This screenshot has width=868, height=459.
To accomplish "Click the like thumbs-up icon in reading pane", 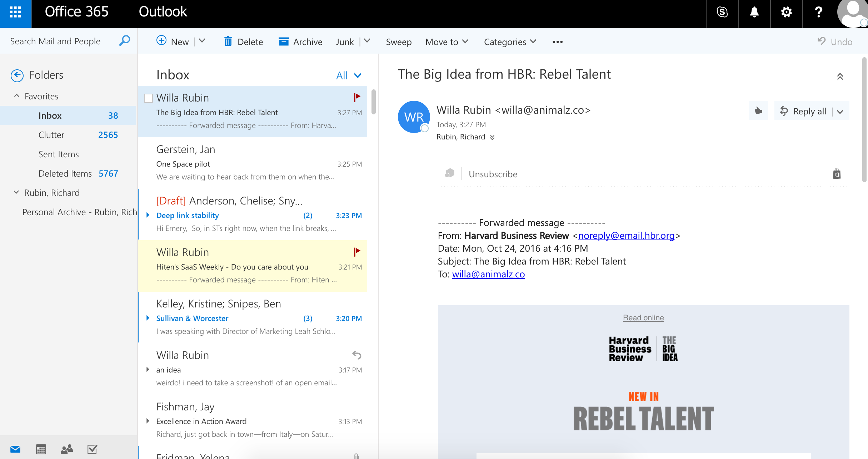I will tap(758, 111).
